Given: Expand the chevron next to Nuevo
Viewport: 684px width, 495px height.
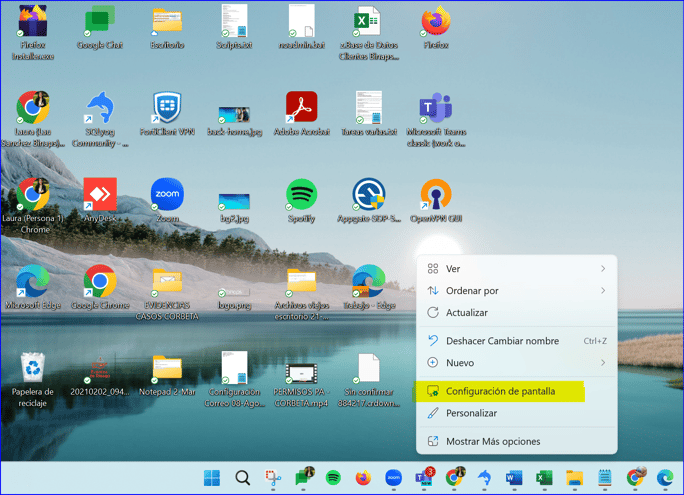Looking at the screenshot, I should (x=603, y=362).
